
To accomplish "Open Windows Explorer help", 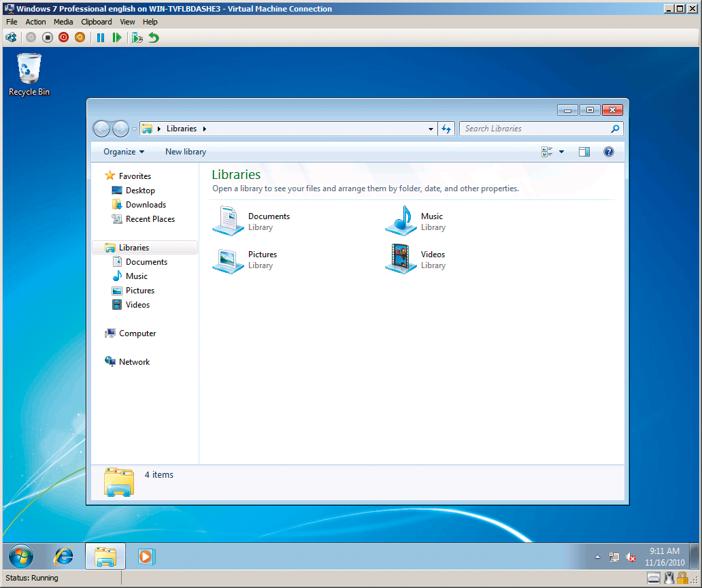I will (x=608, y=151).
